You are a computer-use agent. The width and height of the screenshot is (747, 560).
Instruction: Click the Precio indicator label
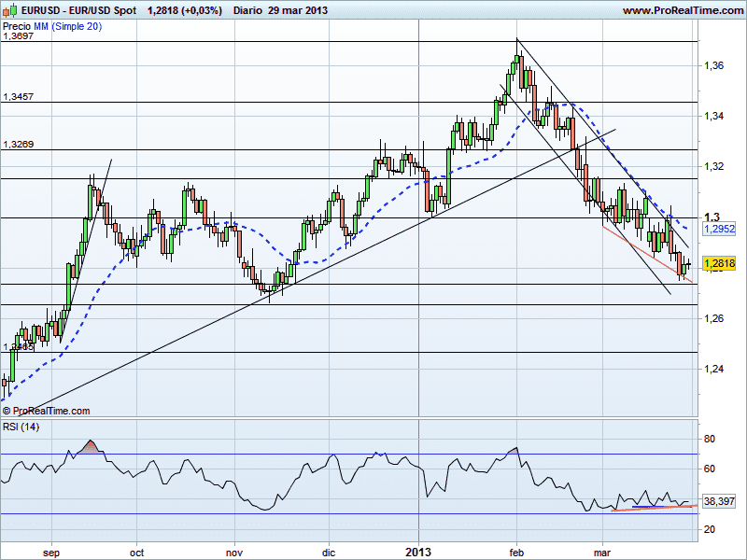[17, 26]
